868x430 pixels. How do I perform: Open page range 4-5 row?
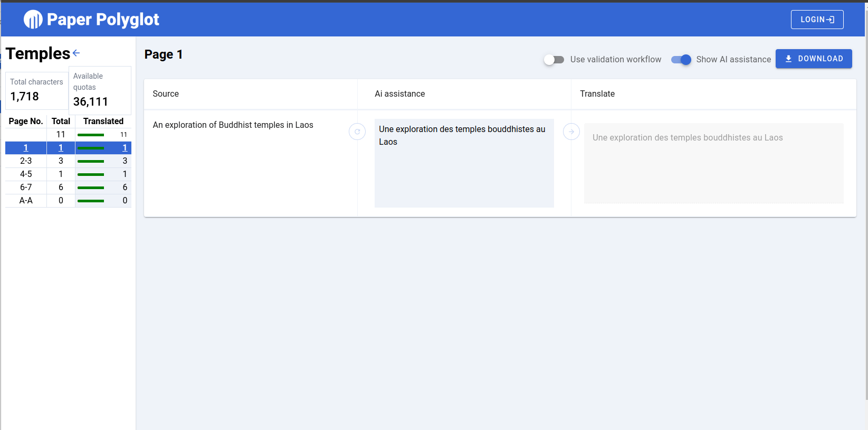(26, 174)
